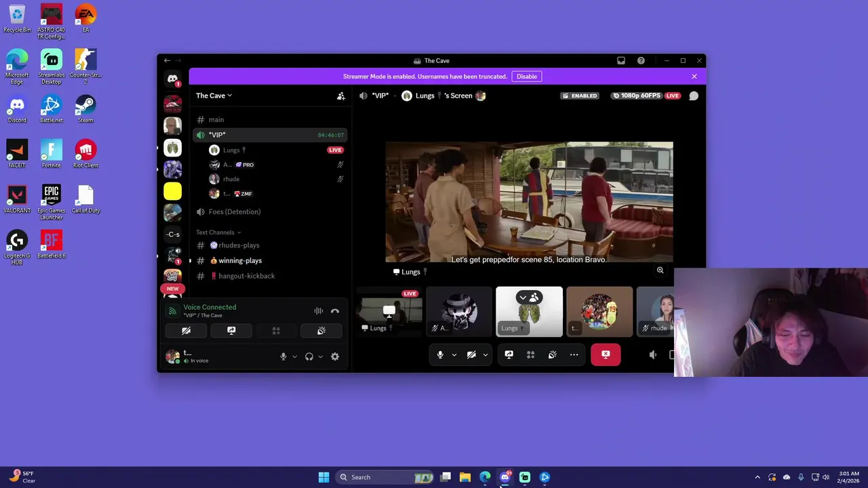Select Battlefield 6 desktop shortcut
This screenshot has width=868, height=488.
click(x=52, y=244)
